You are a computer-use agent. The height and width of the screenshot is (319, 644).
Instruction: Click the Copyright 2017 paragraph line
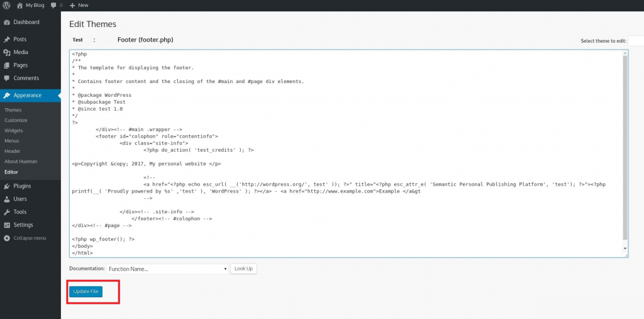click(147, 164)
